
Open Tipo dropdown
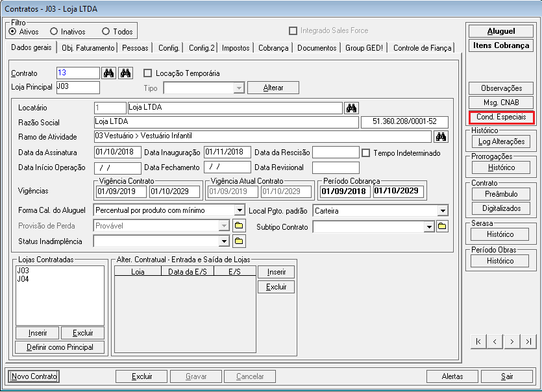238,88
